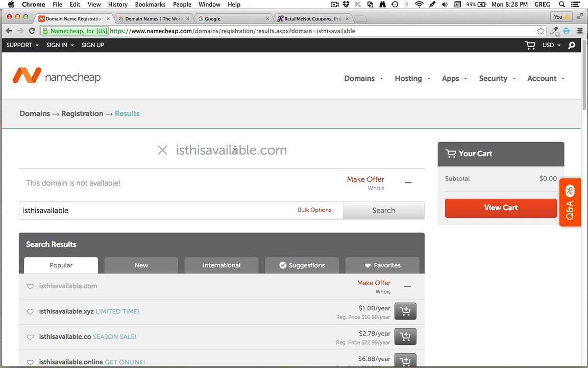Click the Wi-Fi status icon

coord(419,5)
